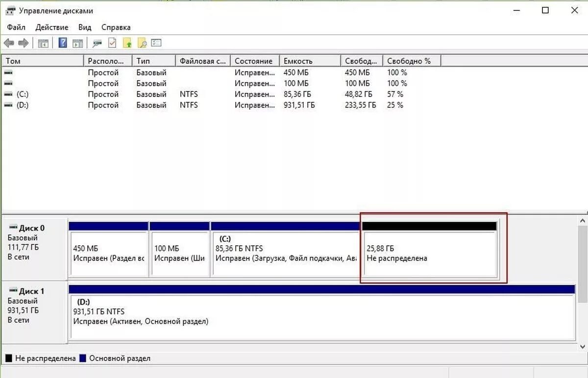Open the Действие menu

coord(52,27)
